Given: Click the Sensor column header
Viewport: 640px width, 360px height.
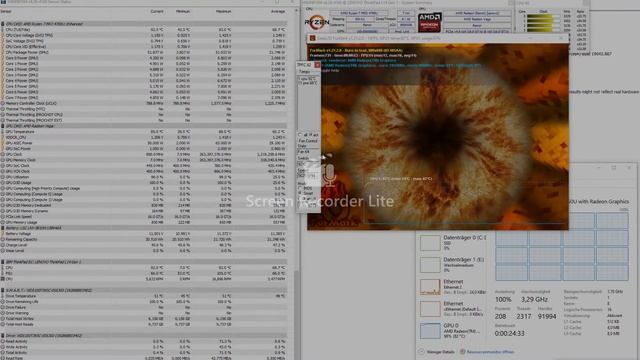Looking at the screenshot, I should 6,11.
